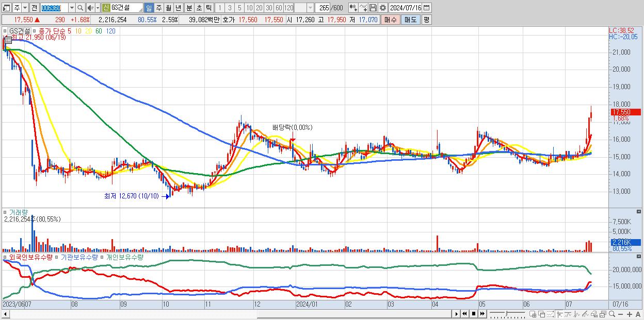Select the 일 daily period tab
Image resolution: width=644 pixels, height=320 pixels.
149,8
